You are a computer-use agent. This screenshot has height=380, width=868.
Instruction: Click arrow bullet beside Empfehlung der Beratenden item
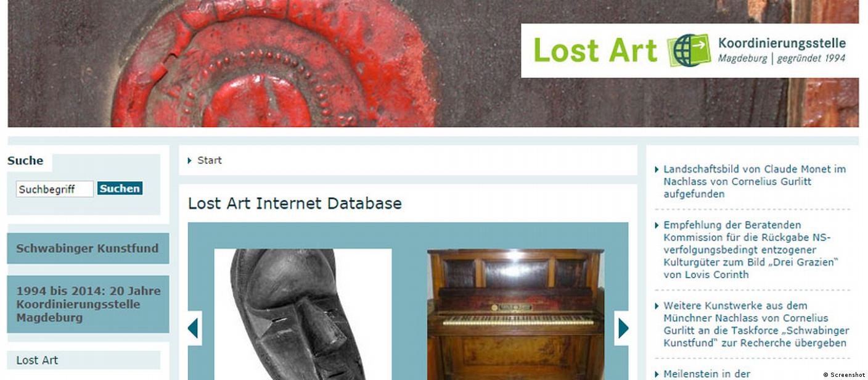click(657, 225)
